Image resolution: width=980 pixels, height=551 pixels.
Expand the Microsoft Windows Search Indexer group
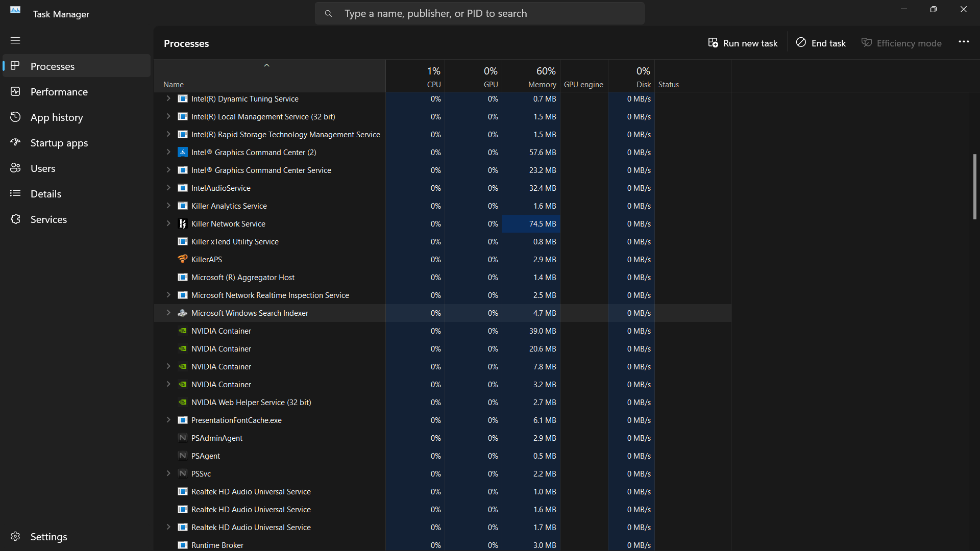[168, 313]
